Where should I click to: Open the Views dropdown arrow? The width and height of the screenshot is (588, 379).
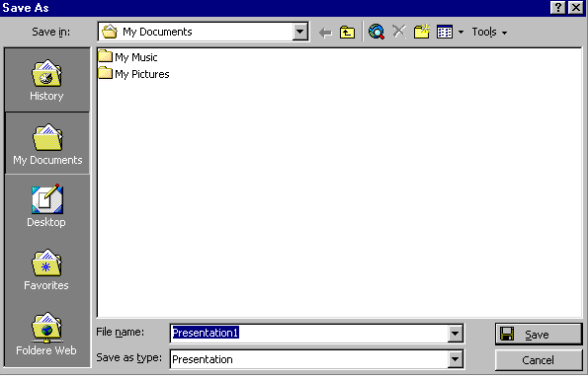461,33
